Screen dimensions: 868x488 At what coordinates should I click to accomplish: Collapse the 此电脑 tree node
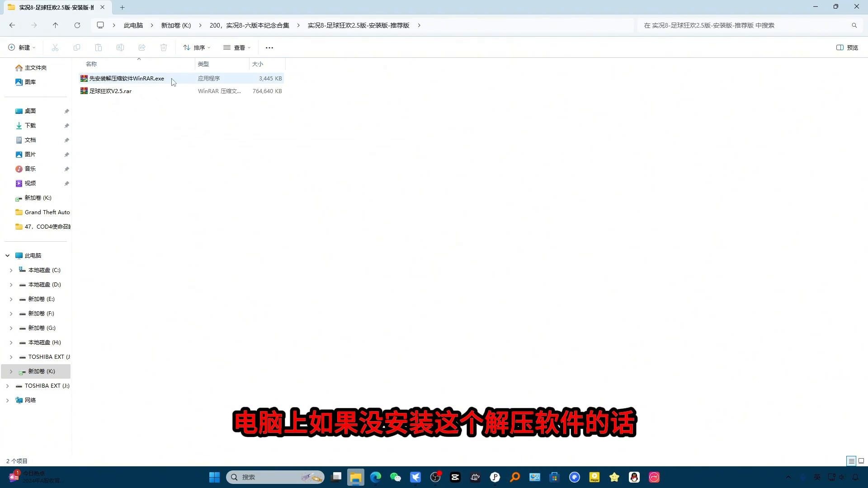click(8, 255)
